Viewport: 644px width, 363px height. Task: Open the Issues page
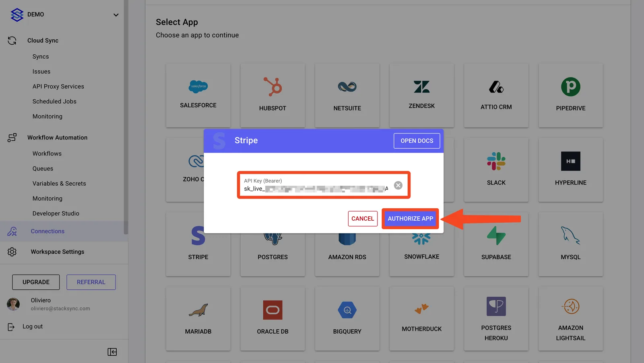[x=41, y=72]
